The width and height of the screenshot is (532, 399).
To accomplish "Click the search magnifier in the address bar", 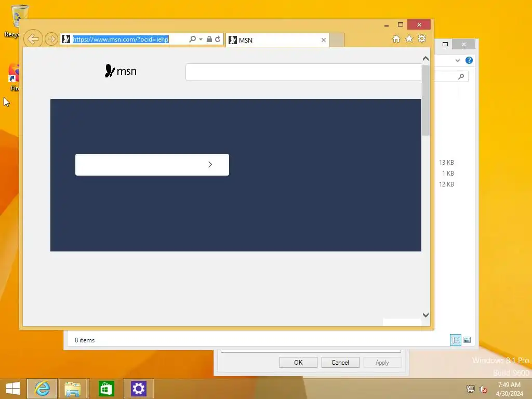I will point(192,39).
